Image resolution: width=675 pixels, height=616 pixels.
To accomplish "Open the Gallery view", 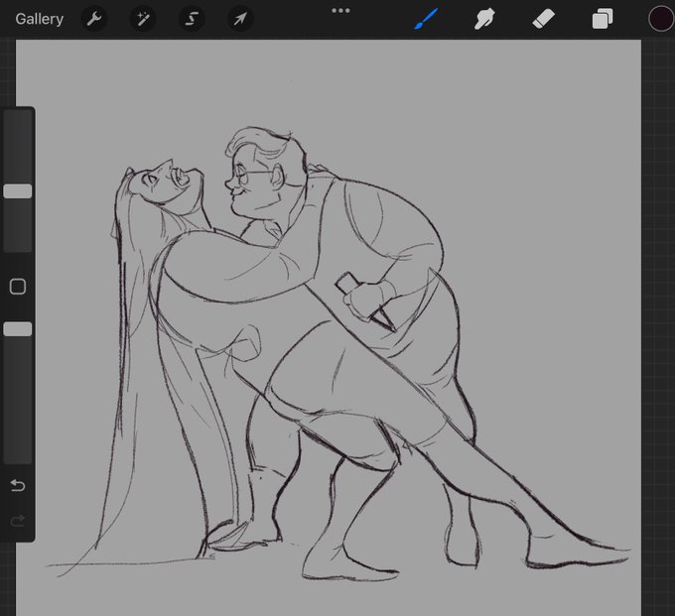I will (x=39, y=19).
